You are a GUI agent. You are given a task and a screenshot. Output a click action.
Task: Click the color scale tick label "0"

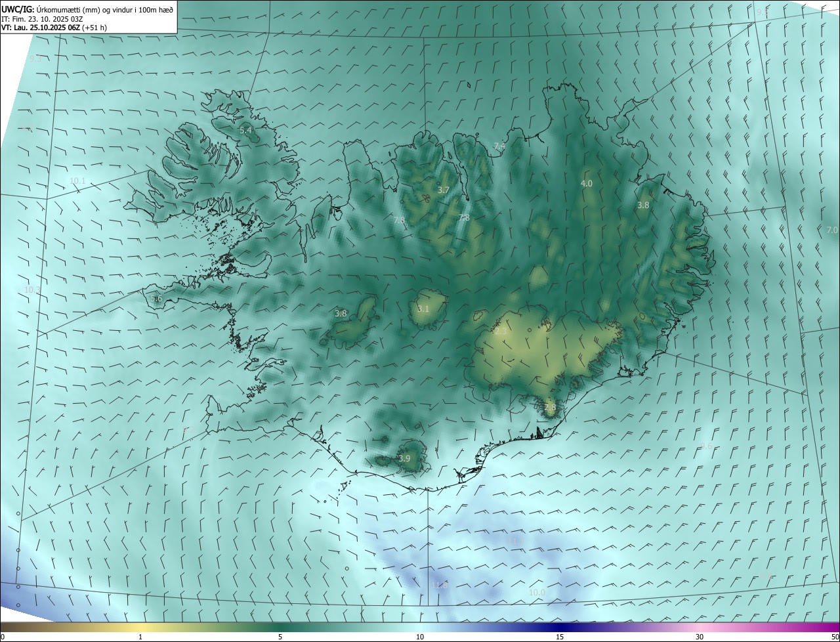[3, 637]
